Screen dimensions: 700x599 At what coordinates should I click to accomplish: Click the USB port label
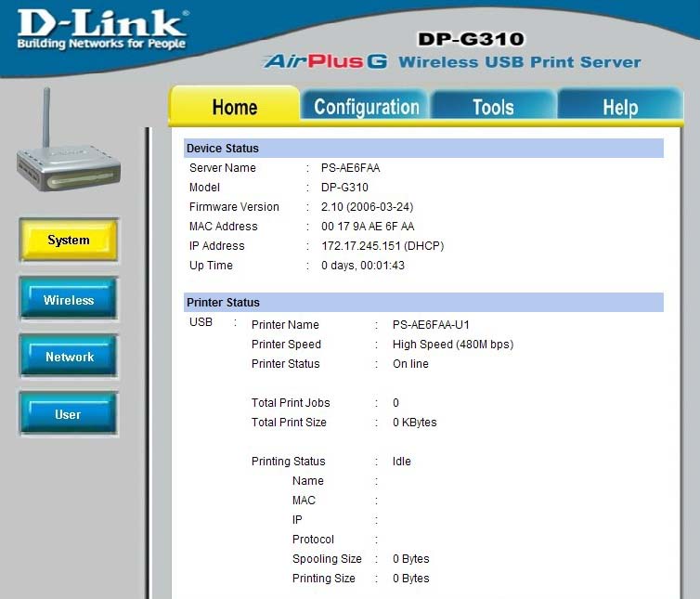click(201, 322)
